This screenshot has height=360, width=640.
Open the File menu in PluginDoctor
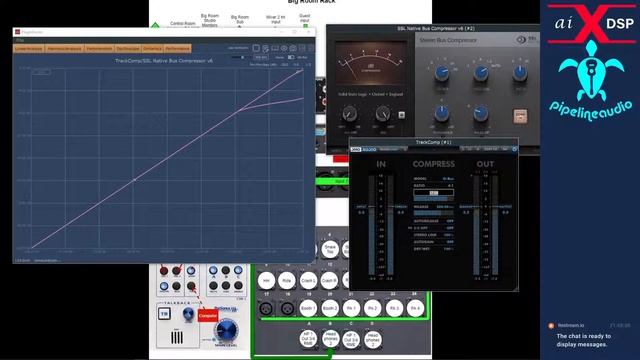[20, 40]
